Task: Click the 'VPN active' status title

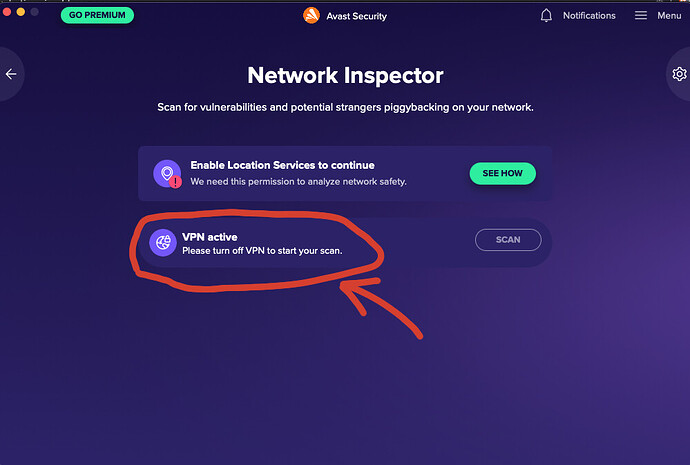Action: [x=210, y=237]
